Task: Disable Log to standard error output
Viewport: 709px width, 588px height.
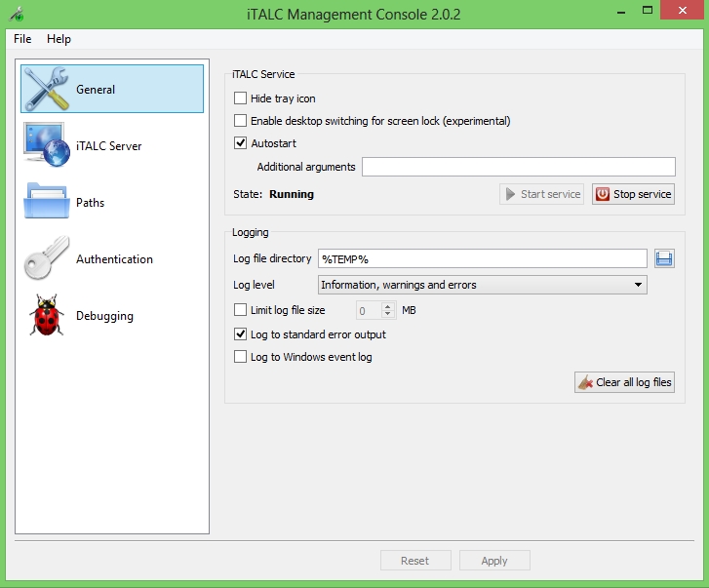Action: pos(240,334)
